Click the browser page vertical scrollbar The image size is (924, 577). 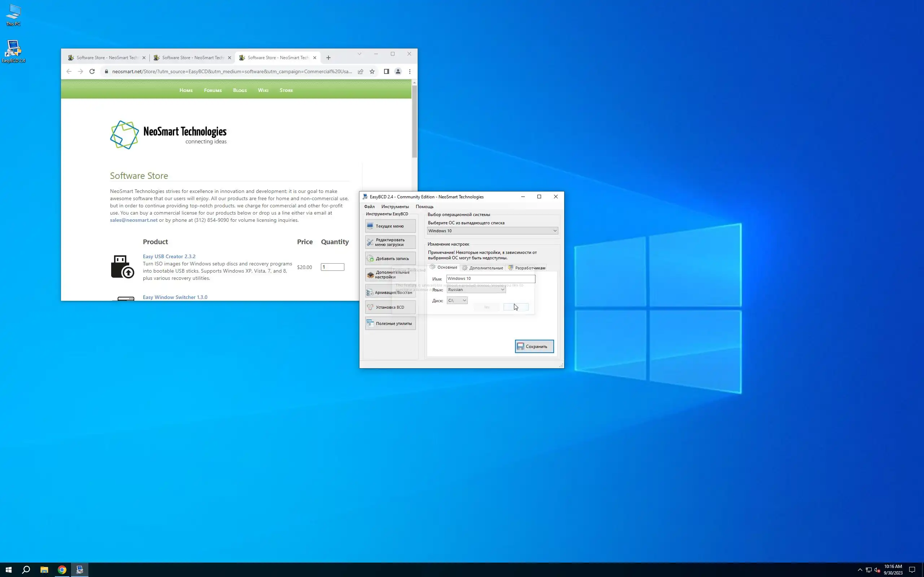pos(414,122)
